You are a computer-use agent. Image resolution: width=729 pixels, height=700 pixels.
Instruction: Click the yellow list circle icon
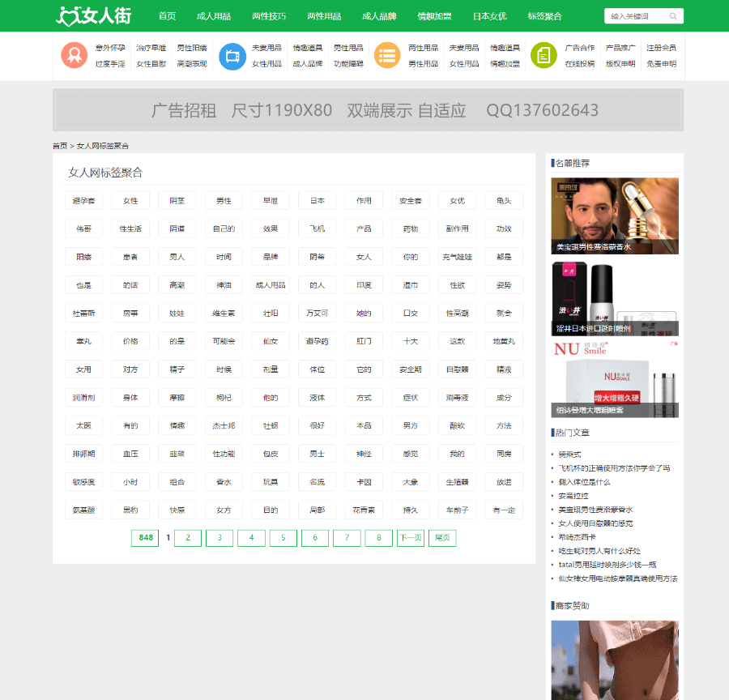pyautogui.click(x=387, y=55)
